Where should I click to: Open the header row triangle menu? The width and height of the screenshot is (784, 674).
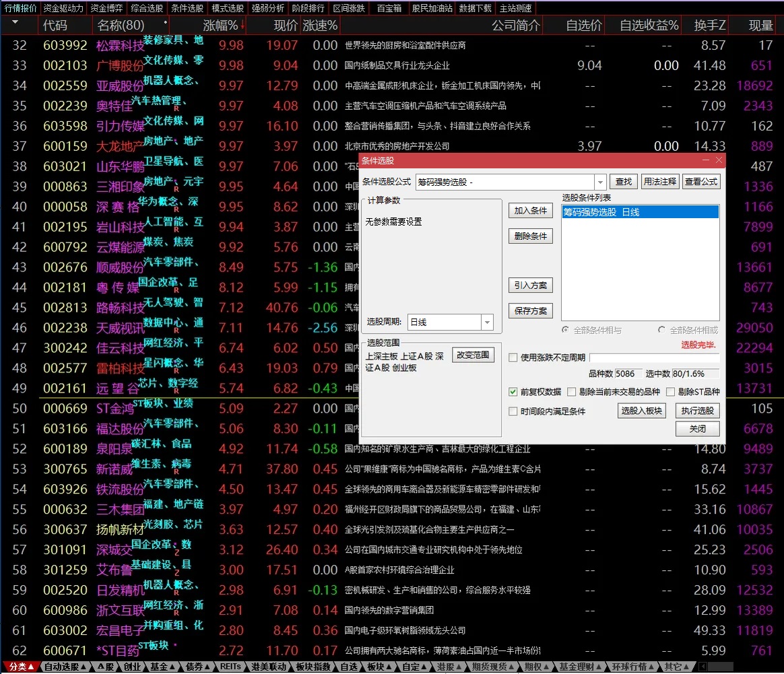coord(15,24)
